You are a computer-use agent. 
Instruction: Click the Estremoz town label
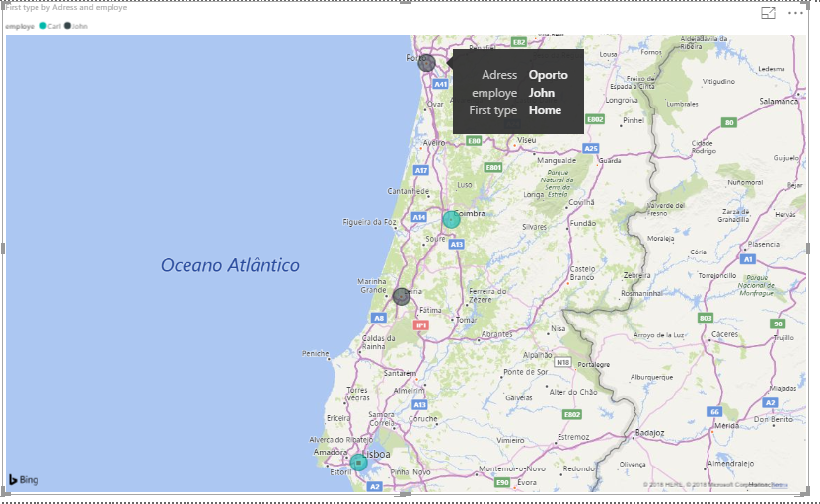click(x=573, y=437)
